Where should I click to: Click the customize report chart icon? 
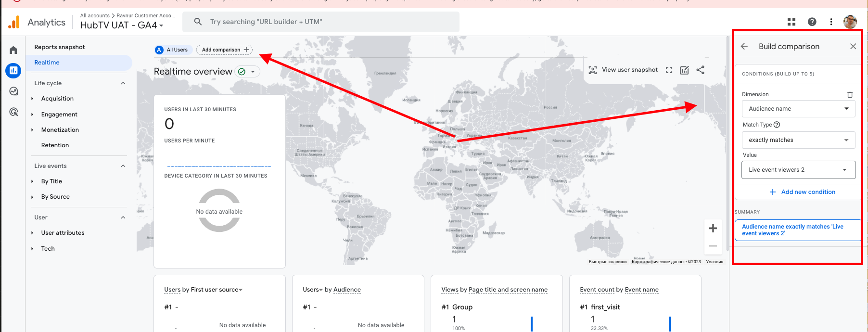click(684, 70)
